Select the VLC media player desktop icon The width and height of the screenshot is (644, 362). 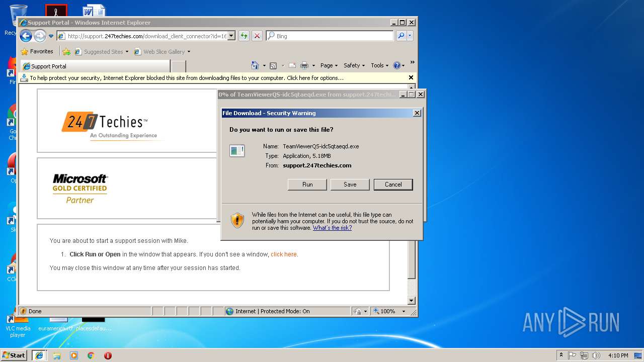(x=18, y=327)
